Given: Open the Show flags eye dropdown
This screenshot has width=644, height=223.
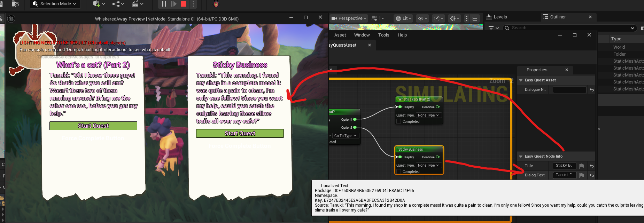Looking at the screenshot, I should coord(422,18).
